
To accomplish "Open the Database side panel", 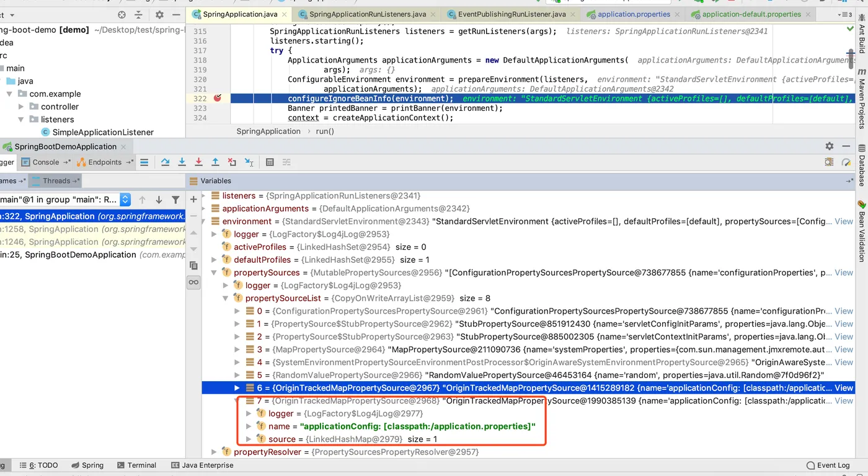I will click(x=861, y=164).
